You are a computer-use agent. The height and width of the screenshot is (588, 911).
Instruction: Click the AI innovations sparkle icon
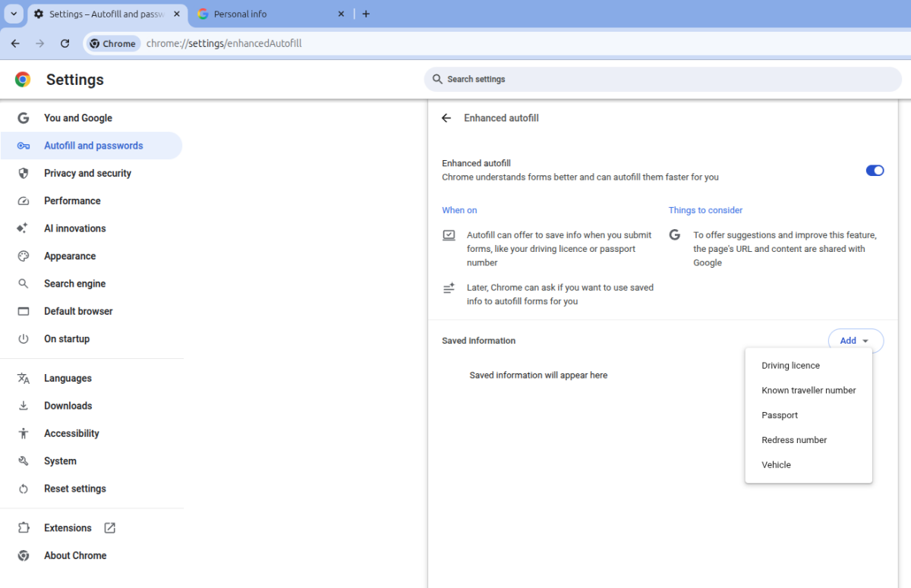[x=24, y=228]
